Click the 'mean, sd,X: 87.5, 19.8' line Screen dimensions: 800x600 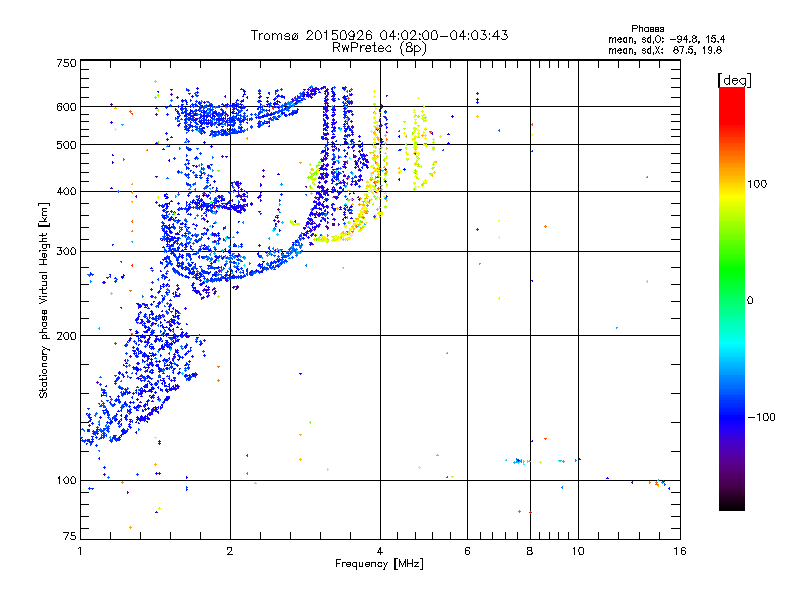tap(665, 50)
